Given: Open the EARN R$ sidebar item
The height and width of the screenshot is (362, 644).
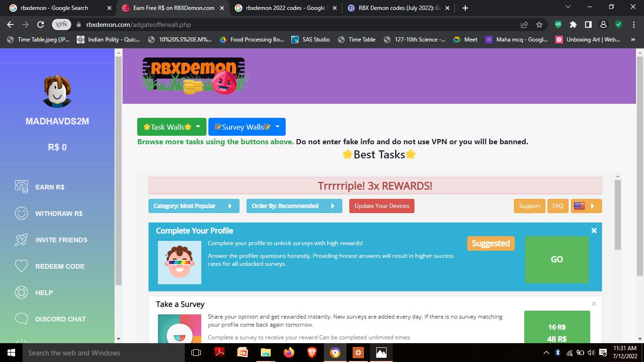Looking at the screenshot, I should pos(50,187).
